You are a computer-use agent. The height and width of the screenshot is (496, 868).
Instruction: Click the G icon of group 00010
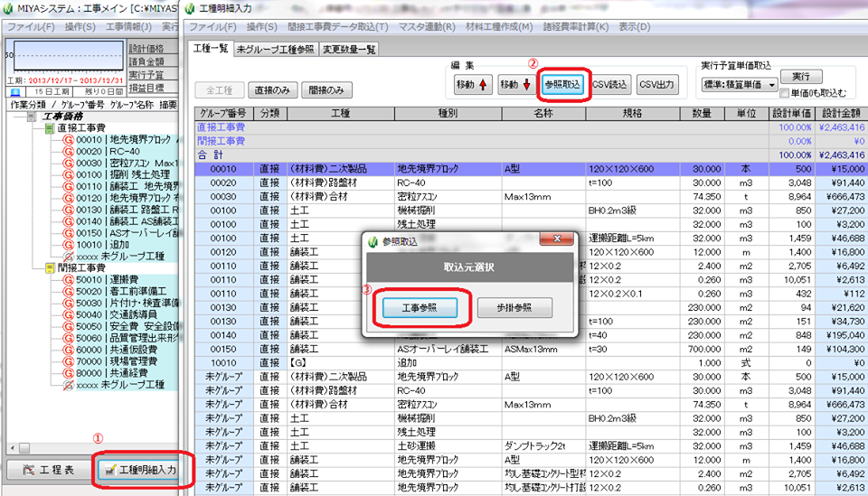pyautogui.click(x=68, y=140)
